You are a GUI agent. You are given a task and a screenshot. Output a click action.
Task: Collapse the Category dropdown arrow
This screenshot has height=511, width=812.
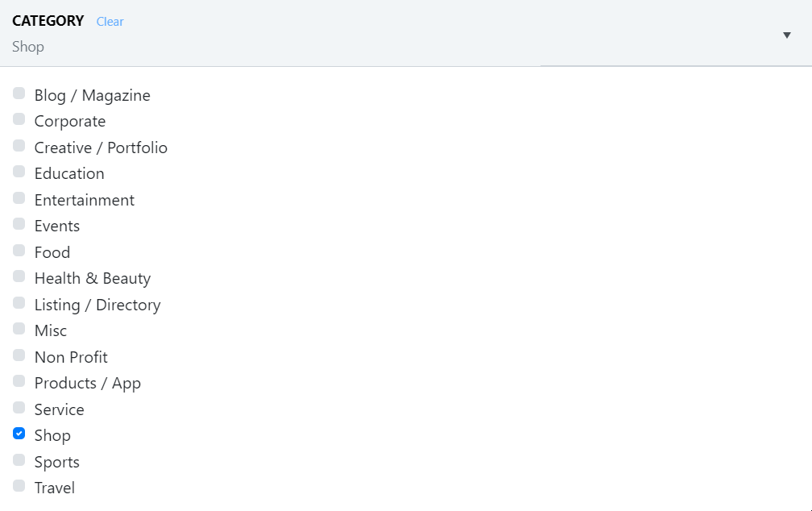[787, 35]
